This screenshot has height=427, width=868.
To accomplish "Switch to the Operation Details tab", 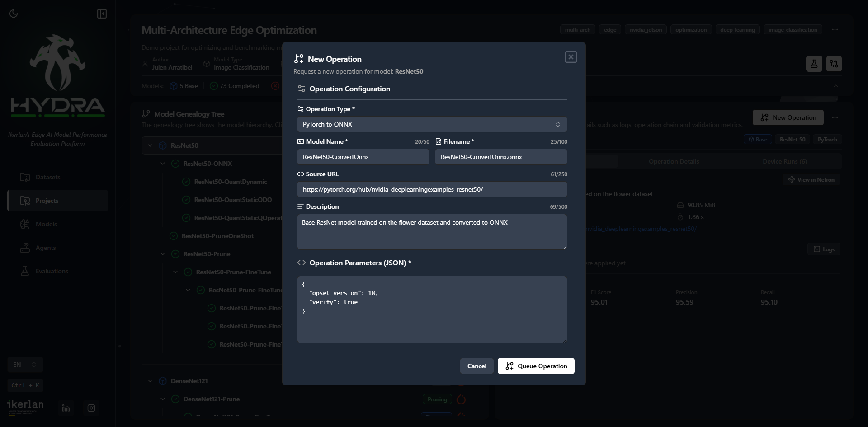I will 674,161.
